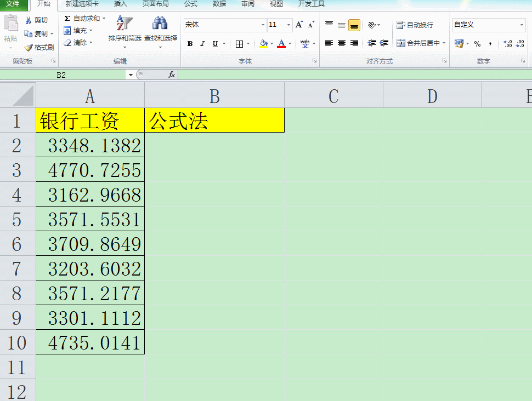Toggle bold formatting
Screen dimensions: 532x401
click(x=189, y=43)
